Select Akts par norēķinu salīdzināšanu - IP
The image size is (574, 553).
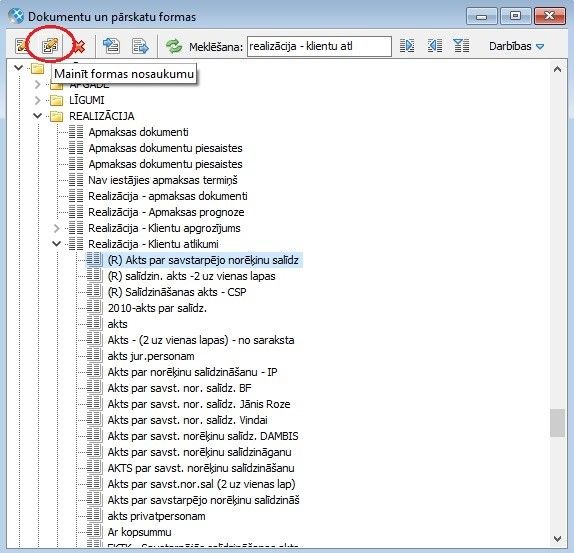193,372
